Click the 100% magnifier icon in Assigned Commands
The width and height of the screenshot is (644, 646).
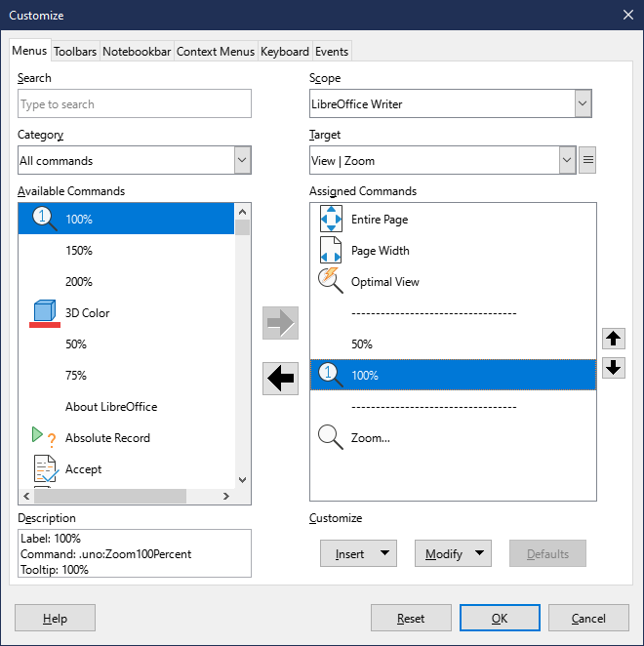click(x=331, y=375)
